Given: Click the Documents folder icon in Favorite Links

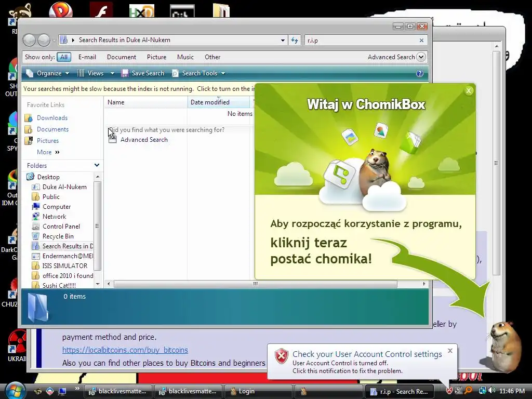Looking at the screenshot, I should tap(29, 129).
